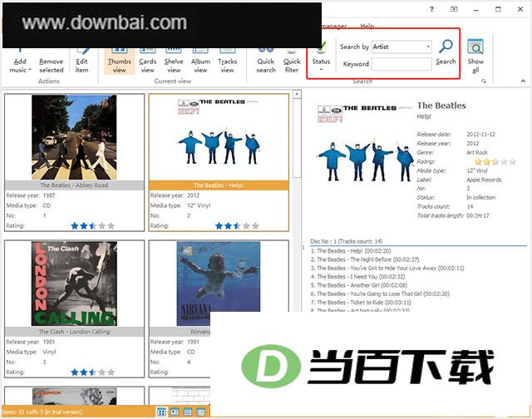Select the Nirvana album cover
This screenshot has width=532, height=419.
(x=219, y=283)
